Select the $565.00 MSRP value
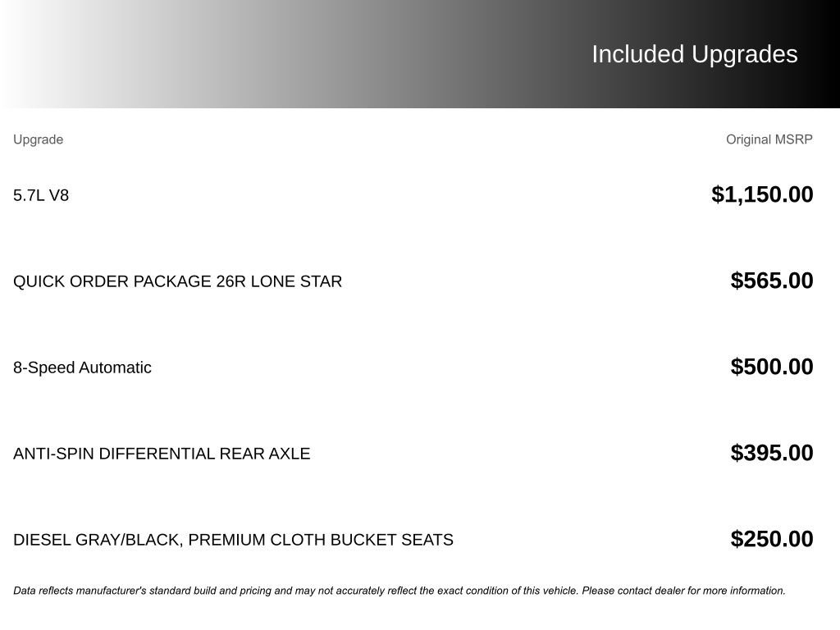 coord(772,281)
